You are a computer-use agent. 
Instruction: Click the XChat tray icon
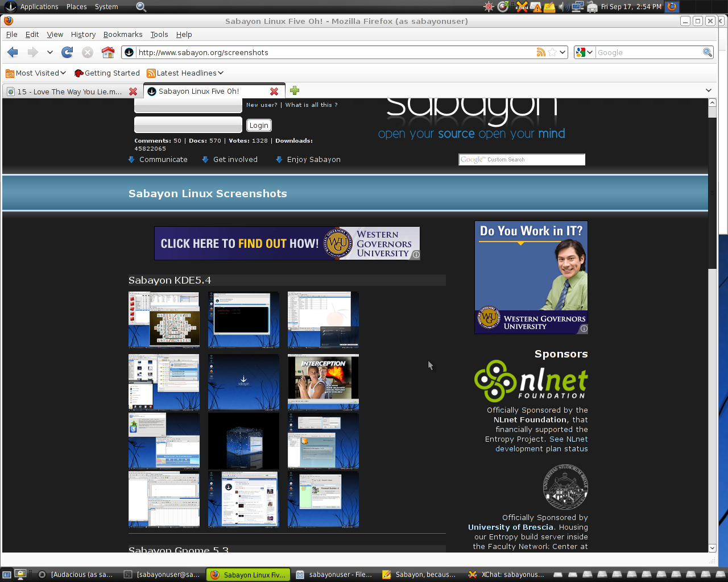[522, 7]
